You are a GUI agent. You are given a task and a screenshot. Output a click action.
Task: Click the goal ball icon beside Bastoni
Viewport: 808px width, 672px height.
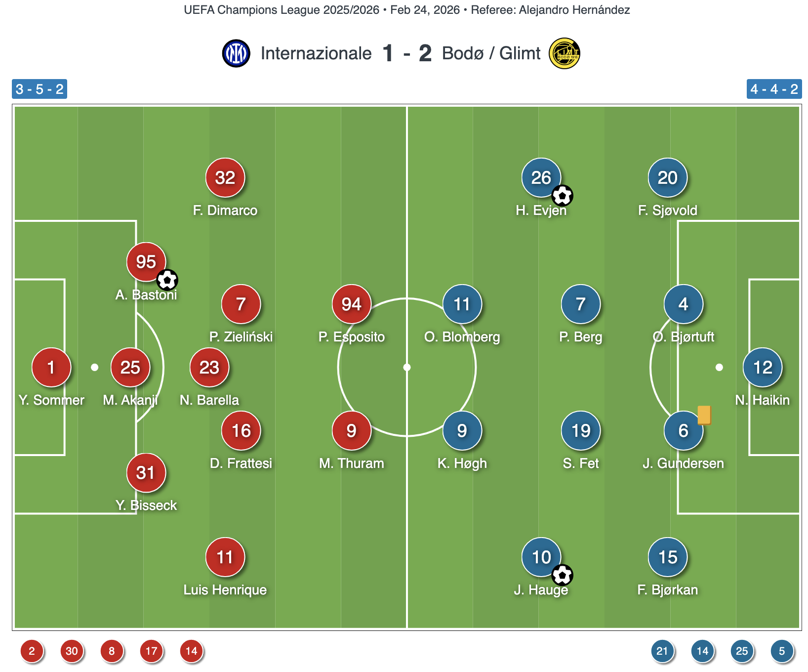click(167, 280)
